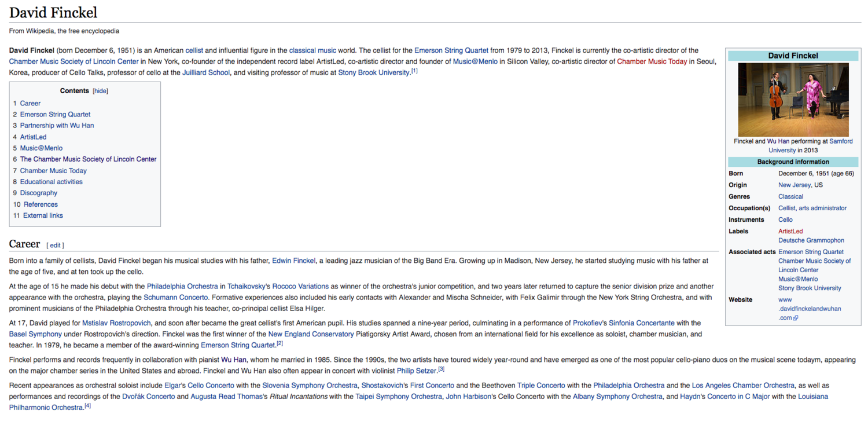Follow Taipei Symphony Orchestra link
Image resolution: width=868 pixels, height=421 pixels.
tap(399, 397)
